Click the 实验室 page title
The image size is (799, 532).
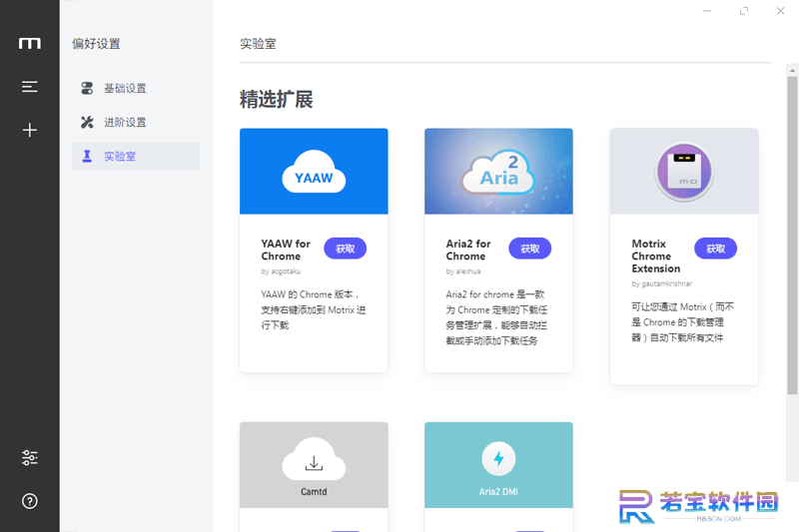point(258,44)
